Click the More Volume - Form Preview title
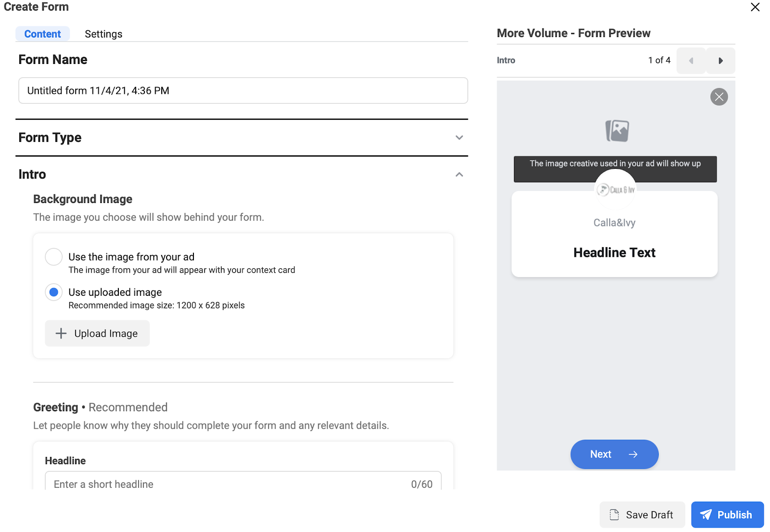This screenshot has width=770, height=532. [574, 33]
